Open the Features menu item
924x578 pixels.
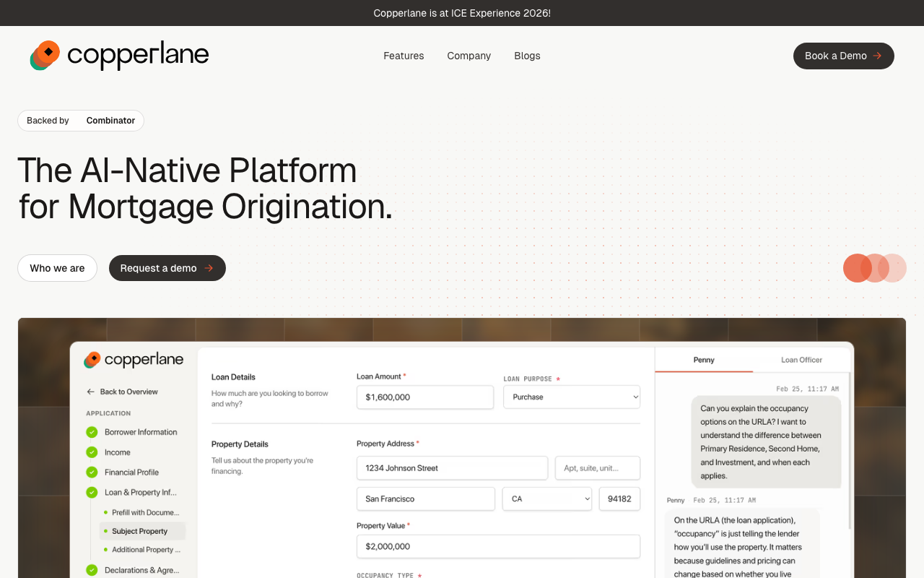coord(404,56)
